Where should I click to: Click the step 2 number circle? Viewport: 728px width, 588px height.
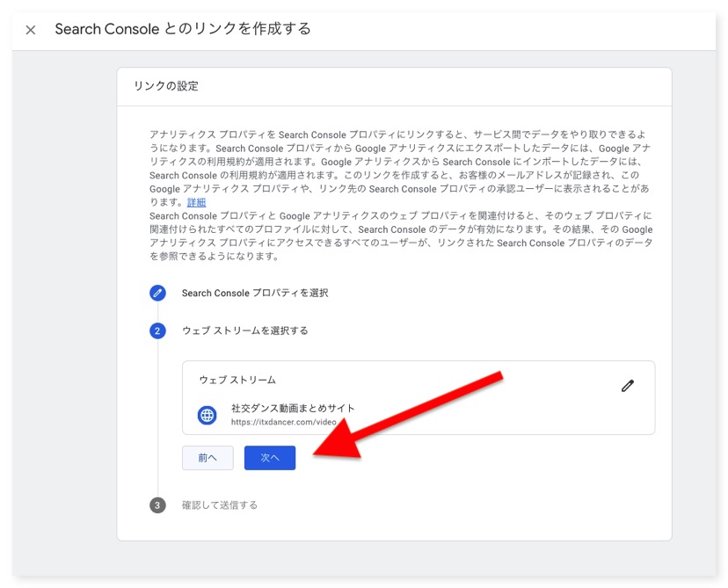[157, 330]
